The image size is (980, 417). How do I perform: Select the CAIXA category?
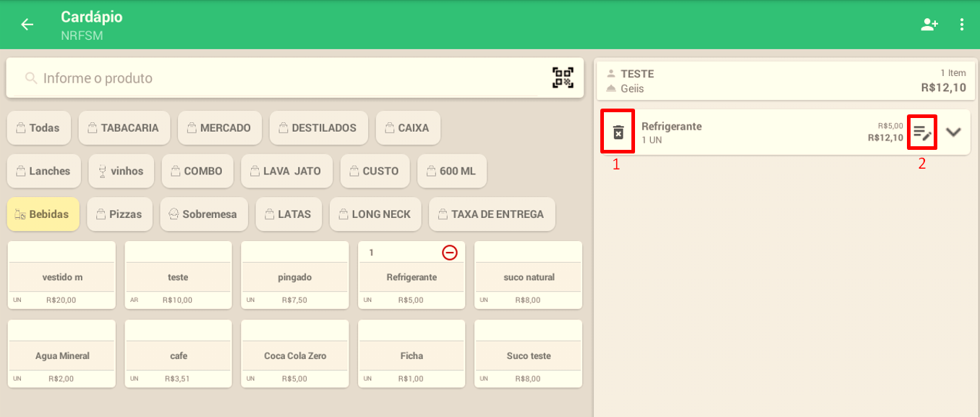coord(408,127)
